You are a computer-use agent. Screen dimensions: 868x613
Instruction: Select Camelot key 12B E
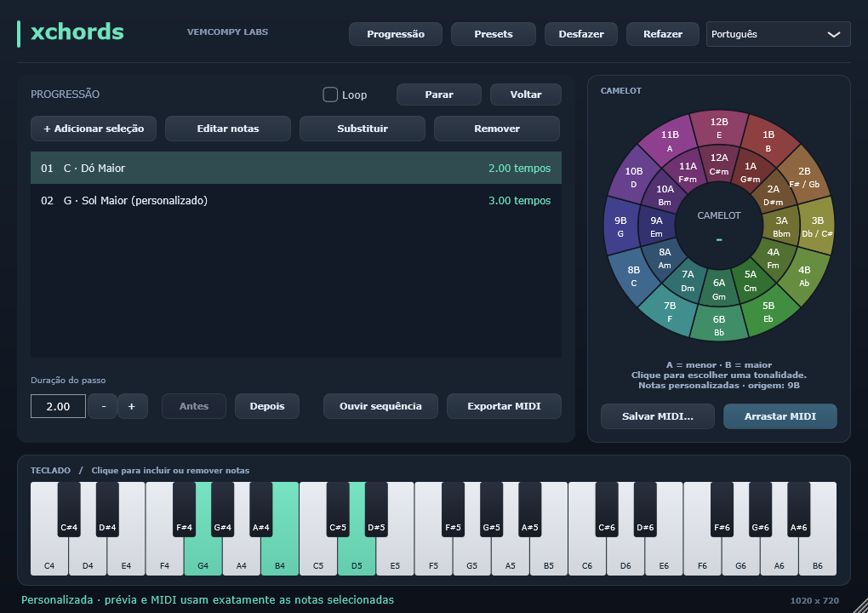tap(719, 128)
